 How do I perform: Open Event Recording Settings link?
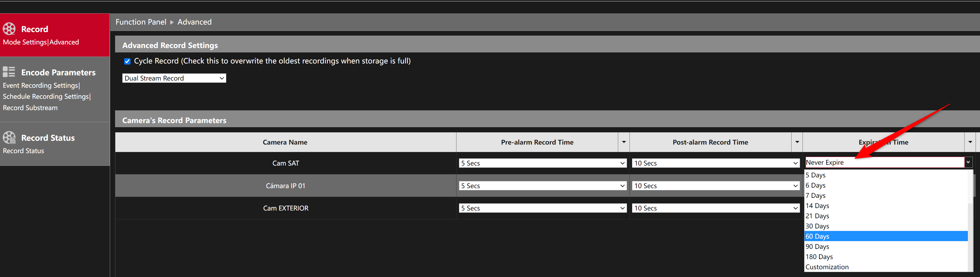point(40,86)
